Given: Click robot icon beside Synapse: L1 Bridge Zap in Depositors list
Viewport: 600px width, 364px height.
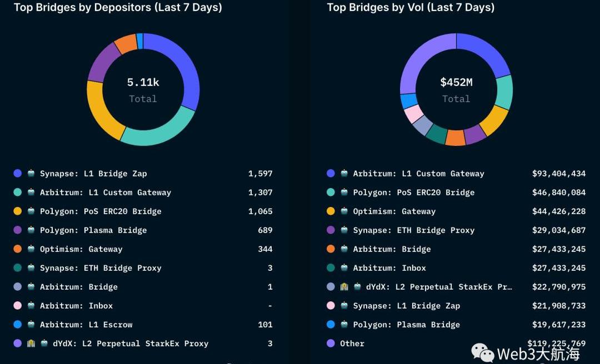Looking at the screenshot, I should click(31, 174).
